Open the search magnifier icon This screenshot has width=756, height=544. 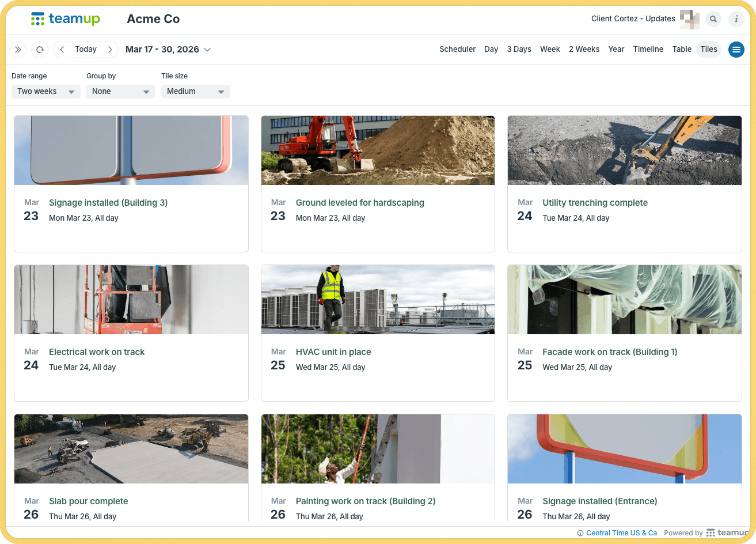coord(713,19)
